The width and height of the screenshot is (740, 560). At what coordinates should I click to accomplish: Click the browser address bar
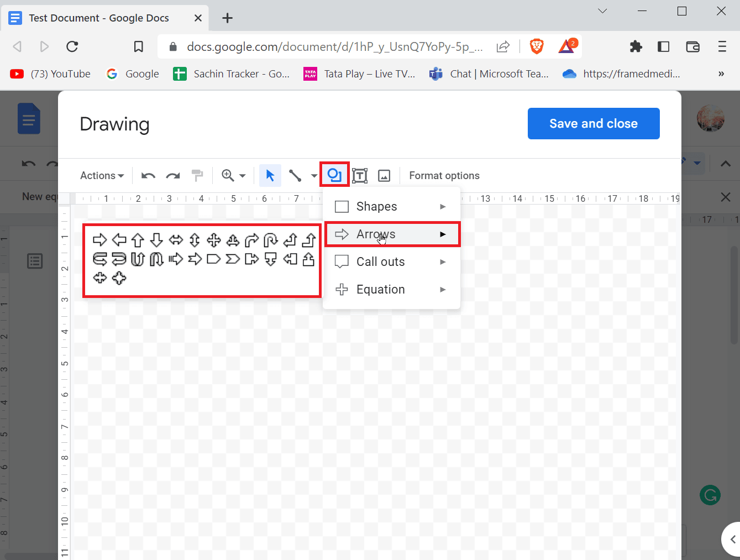point(332,46)
